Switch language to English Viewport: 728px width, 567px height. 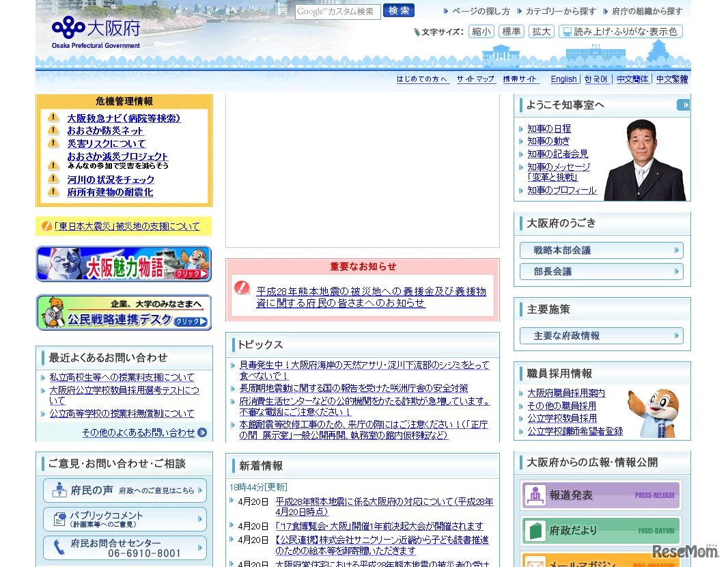(563, 79)
